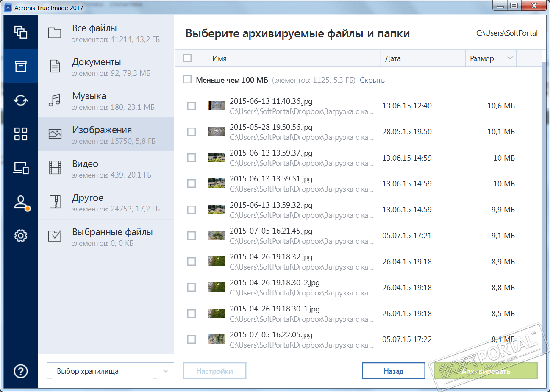550x392 pixels.
Task: Click the Назад button
Action: (x=394, y=371)
